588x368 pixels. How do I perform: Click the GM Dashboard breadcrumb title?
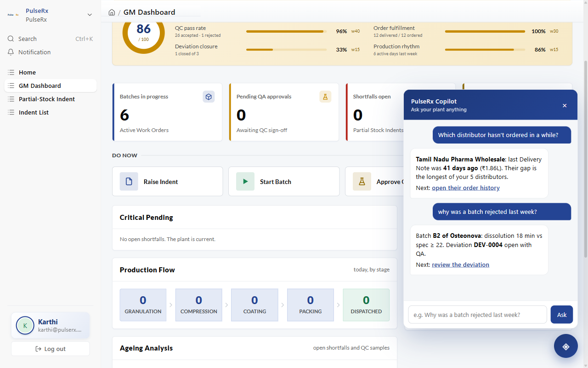(x=149, y=12)
